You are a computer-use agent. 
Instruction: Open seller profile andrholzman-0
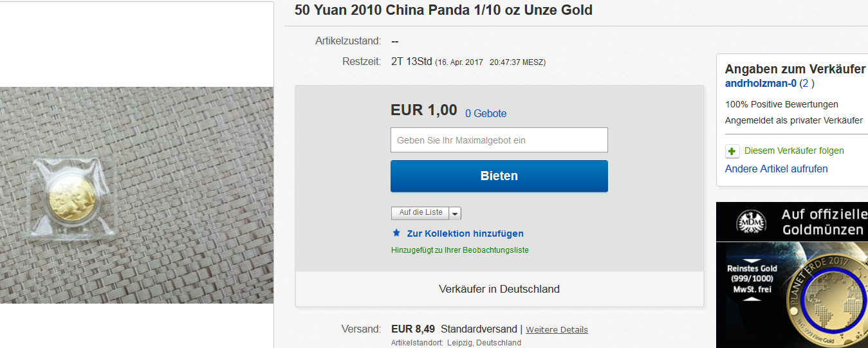coord(761,84)
